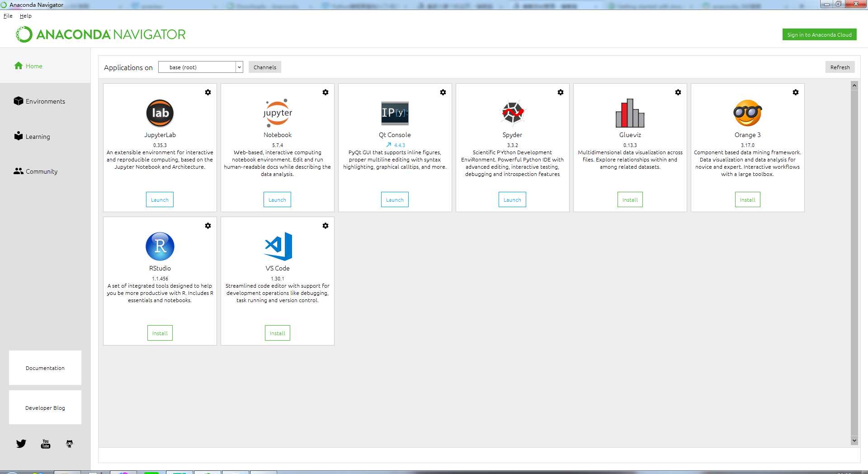This screenshot has width=868, height=474.
Task: Click the vertical scrollbar in applications pane
Action: 854,262
